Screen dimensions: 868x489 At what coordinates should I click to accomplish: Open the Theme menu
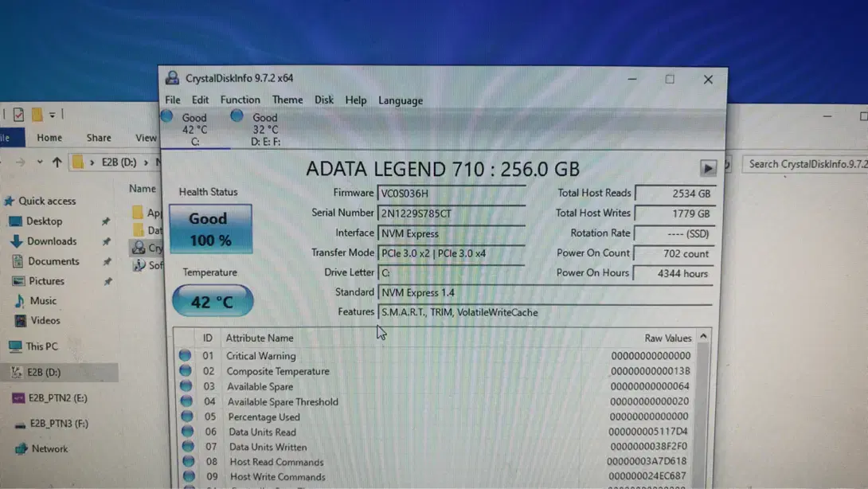click(287, 100)
